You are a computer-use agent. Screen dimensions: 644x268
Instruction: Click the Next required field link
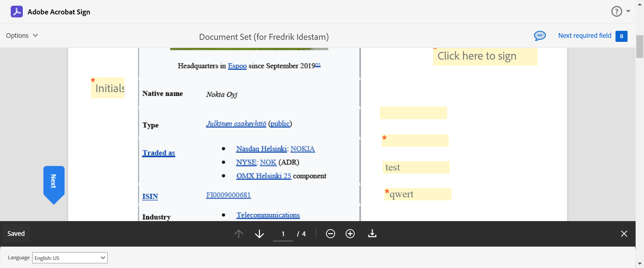[585, 36]
